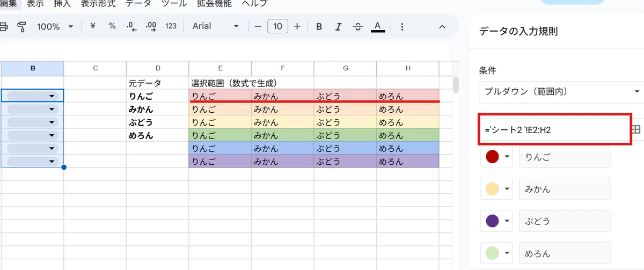Image resolution: width=644 pixels, height=270 pixels.
Task: Click the print icon in the toolbar
Action: pos(3,26)
